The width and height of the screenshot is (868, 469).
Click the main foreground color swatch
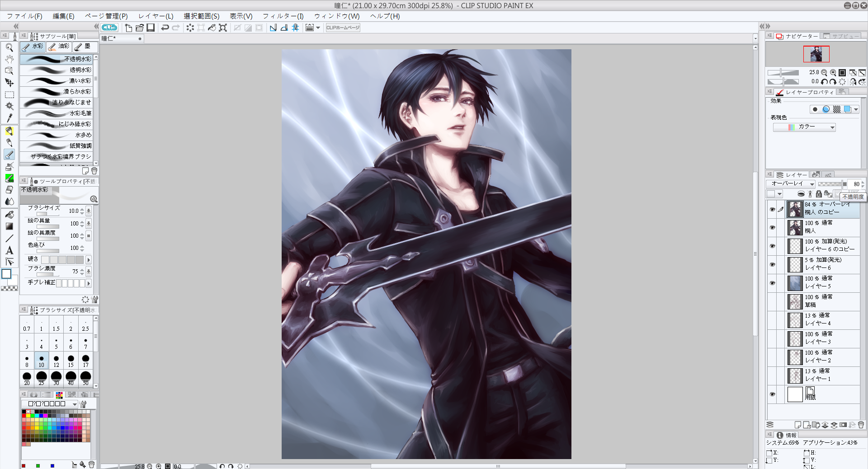6,274
